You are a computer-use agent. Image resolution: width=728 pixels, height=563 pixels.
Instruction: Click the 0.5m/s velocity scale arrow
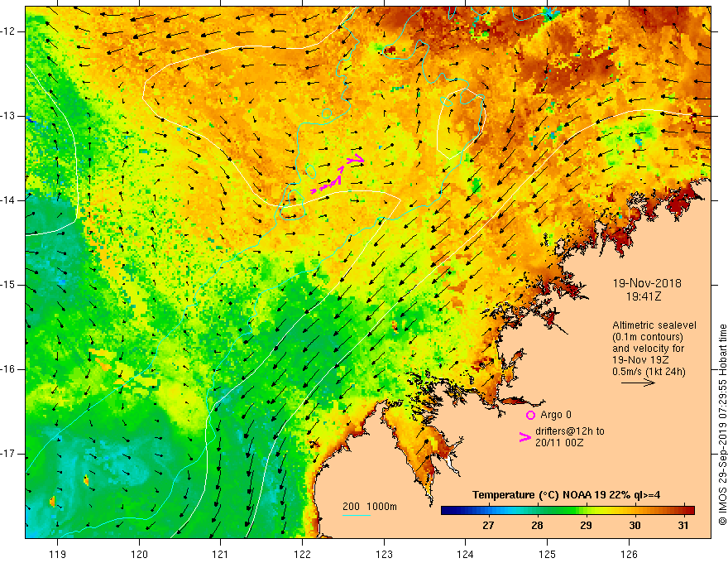coord(638,383)
